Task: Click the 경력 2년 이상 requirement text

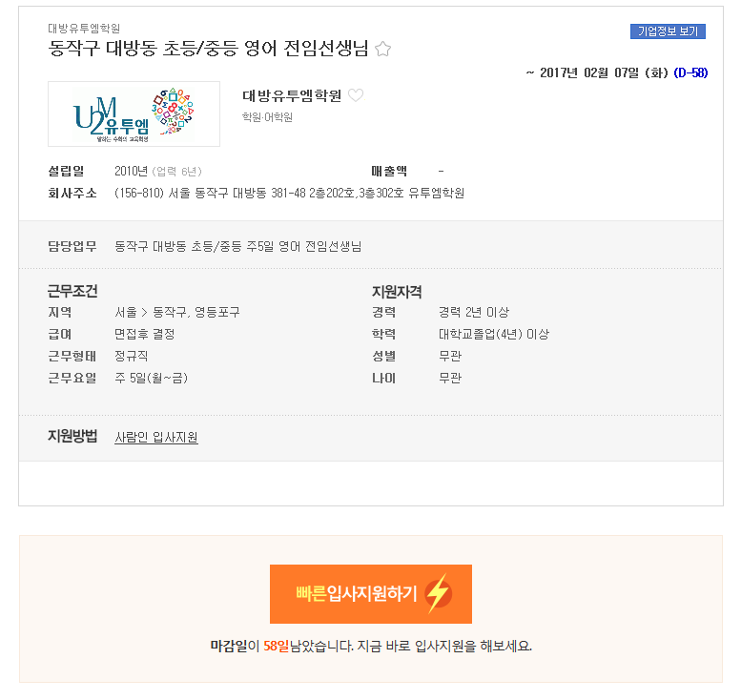Action: [474, 312]
